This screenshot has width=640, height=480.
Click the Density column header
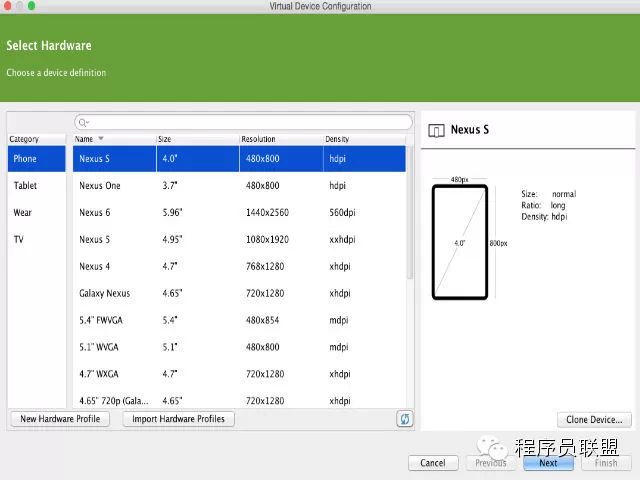click(364, 139)
